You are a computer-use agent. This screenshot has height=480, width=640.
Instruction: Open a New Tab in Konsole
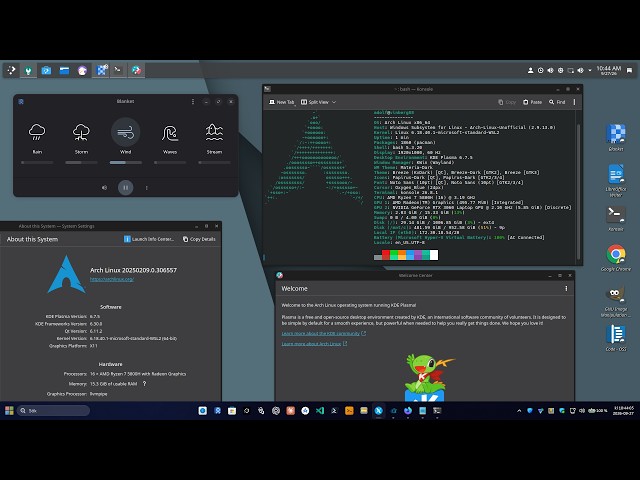coord(281,102)
